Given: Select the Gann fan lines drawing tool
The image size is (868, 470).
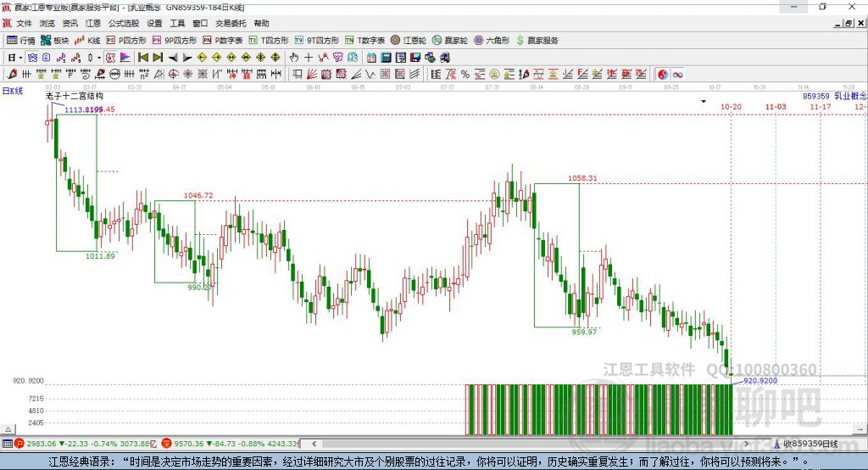Looking at the screenshot, I should coord(312,75).
